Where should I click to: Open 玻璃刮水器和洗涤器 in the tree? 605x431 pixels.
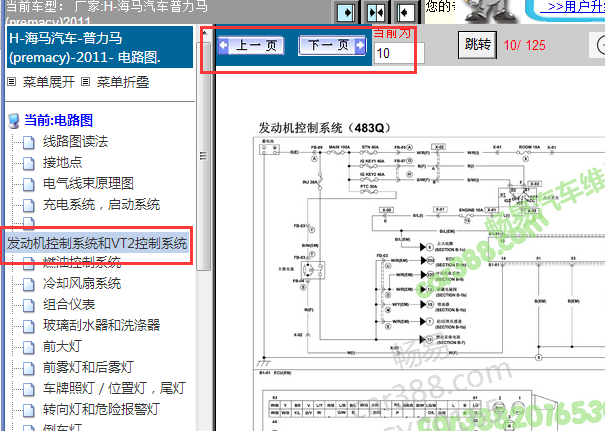(101, 325)
